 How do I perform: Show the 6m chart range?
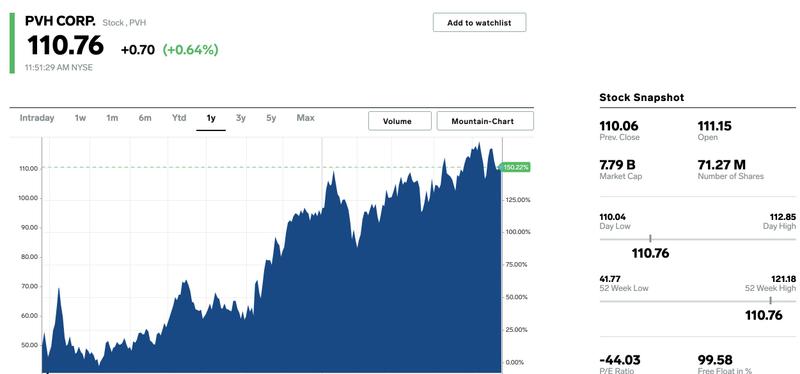(144, 118)
